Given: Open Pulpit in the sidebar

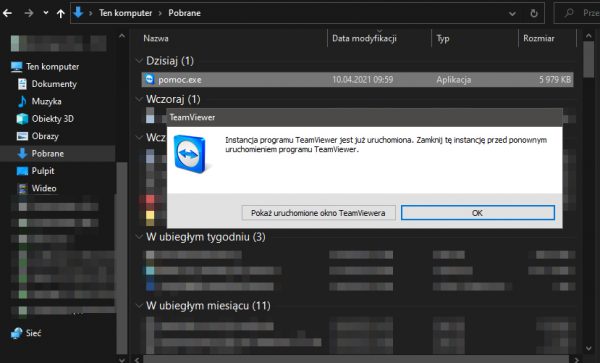Looking at the screenshot, I should pyautogui.click(x=43, y=171).
